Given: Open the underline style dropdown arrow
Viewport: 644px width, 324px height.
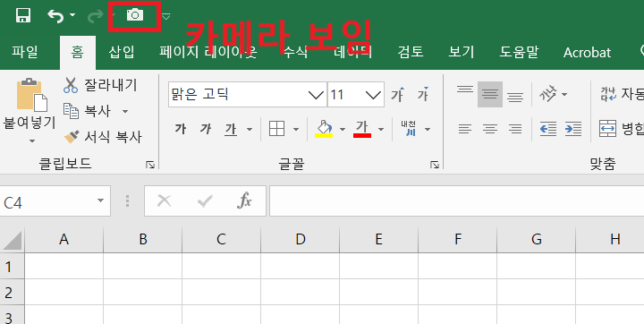Looking at the screenshot, I should [250, 130].
